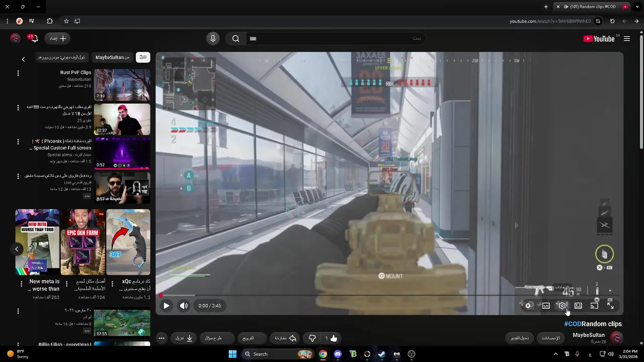
Task: Open the video Analytics button
Action: [550, 338]
